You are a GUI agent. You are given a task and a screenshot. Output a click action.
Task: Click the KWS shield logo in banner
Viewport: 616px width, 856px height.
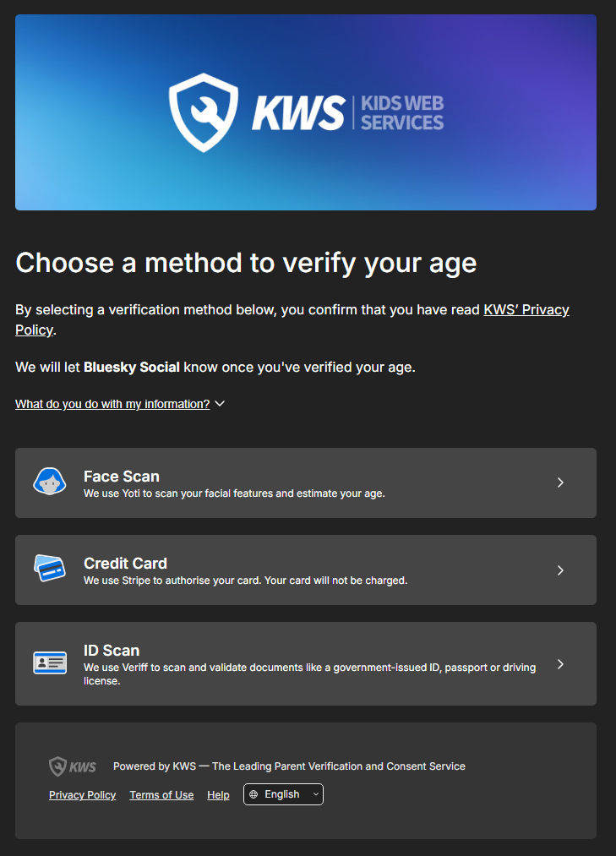(203, 112)
